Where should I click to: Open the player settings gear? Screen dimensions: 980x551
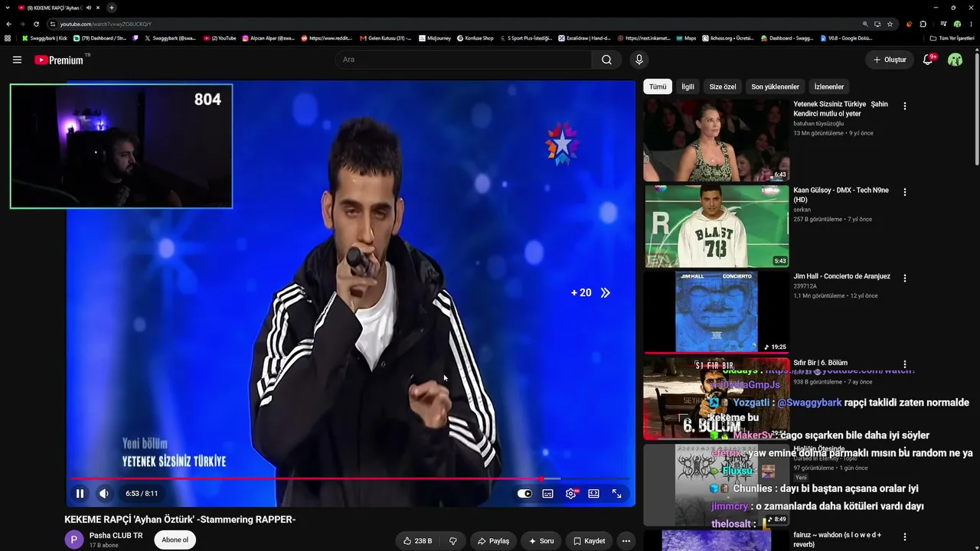pyautogui.click(x=571, y=494)
